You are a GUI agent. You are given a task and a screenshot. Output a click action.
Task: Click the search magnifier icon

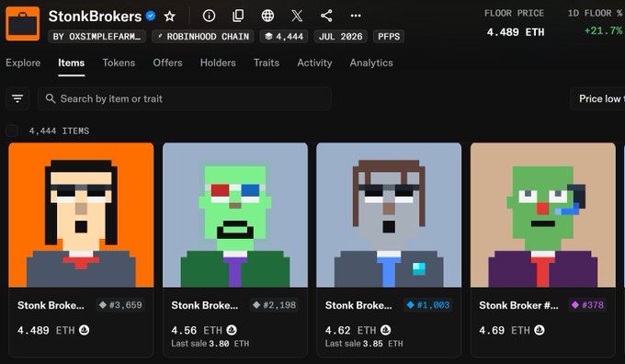[x=51, y=98]
